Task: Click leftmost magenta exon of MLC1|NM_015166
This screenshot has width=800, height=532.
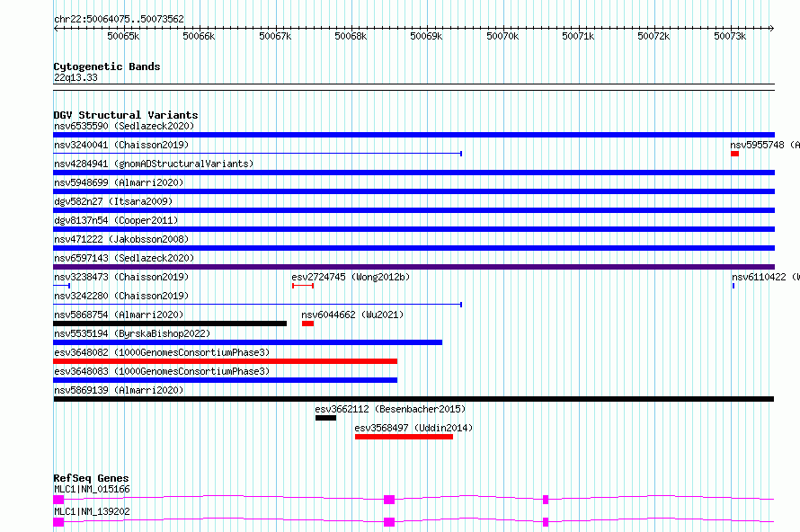Action: point(58,500)
